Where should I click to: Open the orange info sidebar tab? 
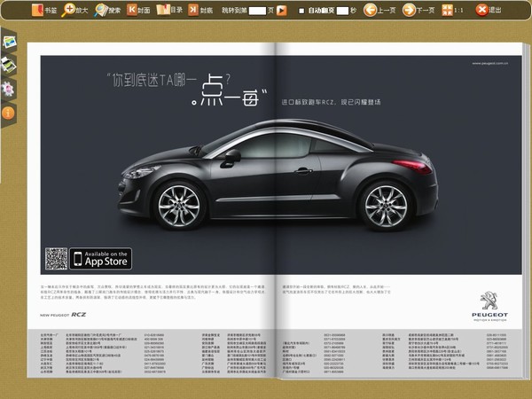pyautogui.click(x=8, y=113)
